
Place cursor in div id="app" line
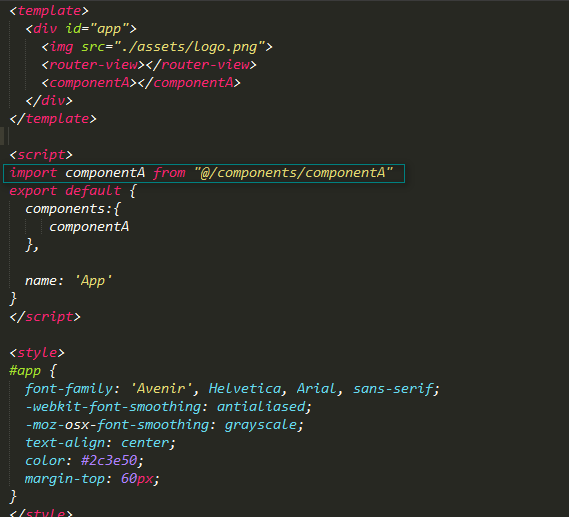(81, 29)
